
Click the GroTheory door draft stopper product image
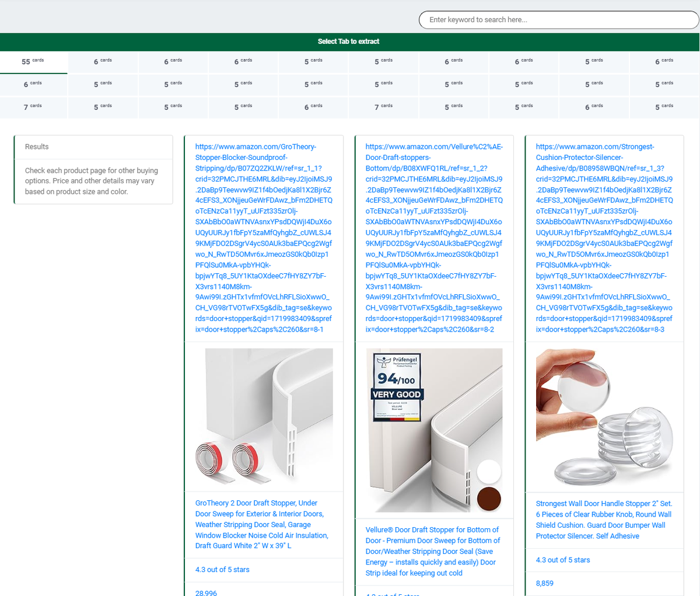[x=264, y=416]
